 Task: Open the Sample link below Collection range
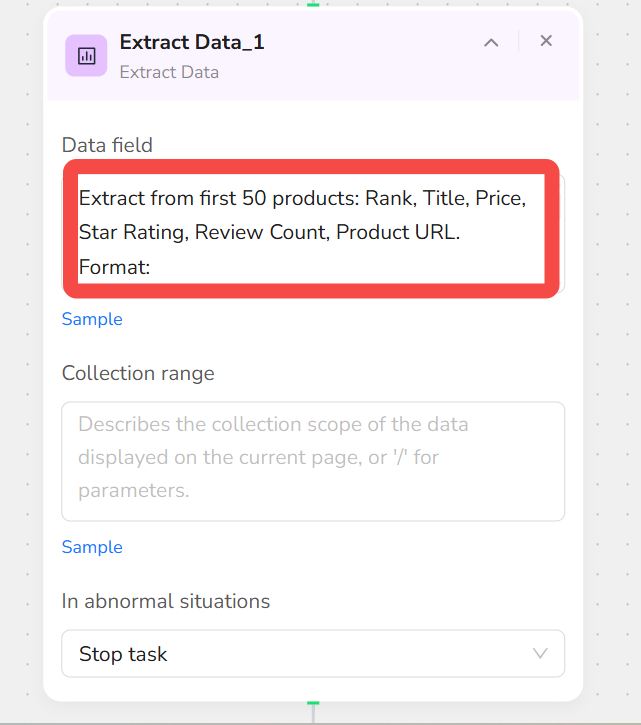point(92,547)
